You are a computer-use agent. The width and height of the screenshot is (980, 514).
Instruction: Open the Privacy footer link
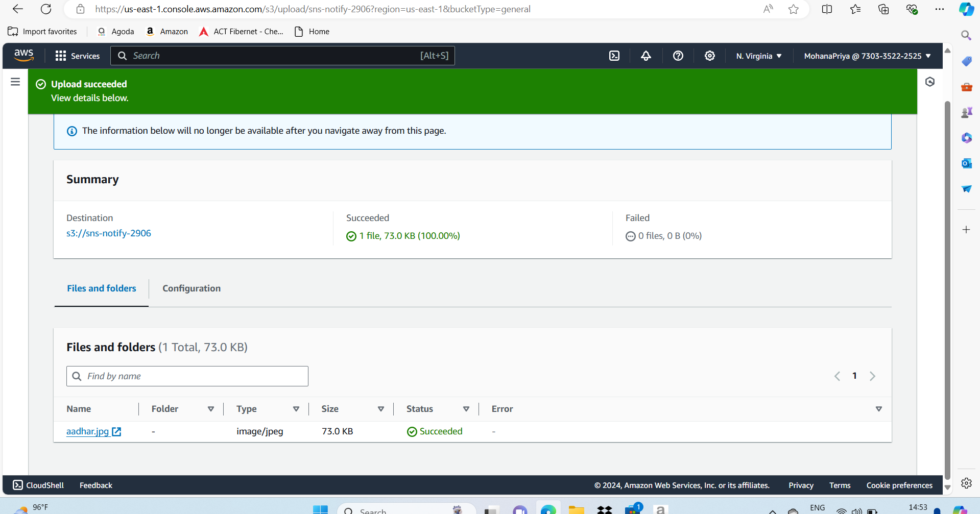tap(801, 485)
